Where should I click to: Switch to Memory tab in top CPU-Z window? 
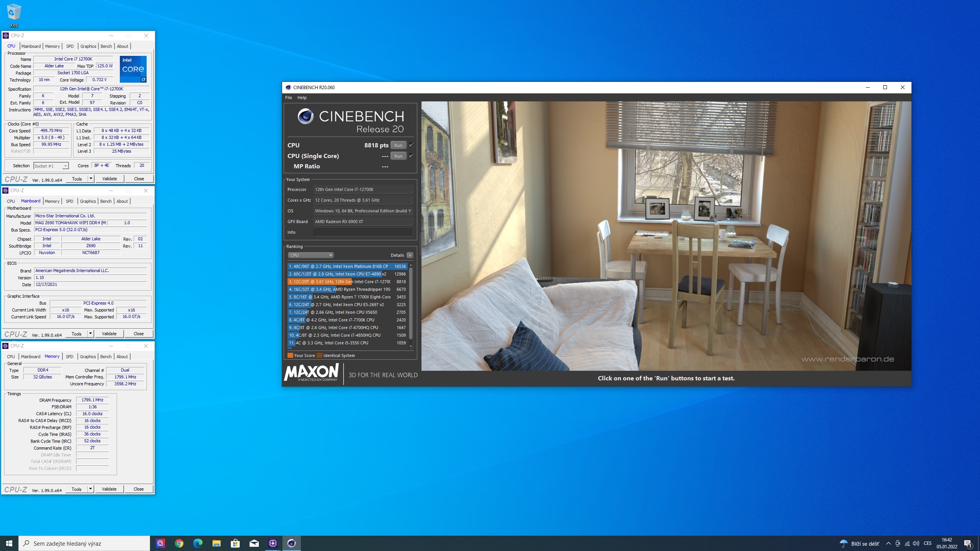point(52,46)
